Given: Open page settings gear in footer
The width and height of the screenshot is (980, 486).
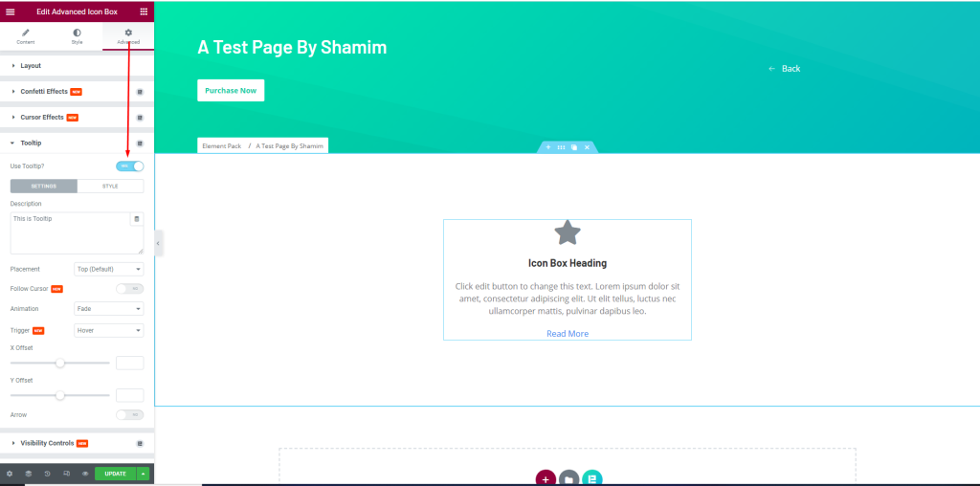Looking at the screenshot, I should [x=10, y=474].
